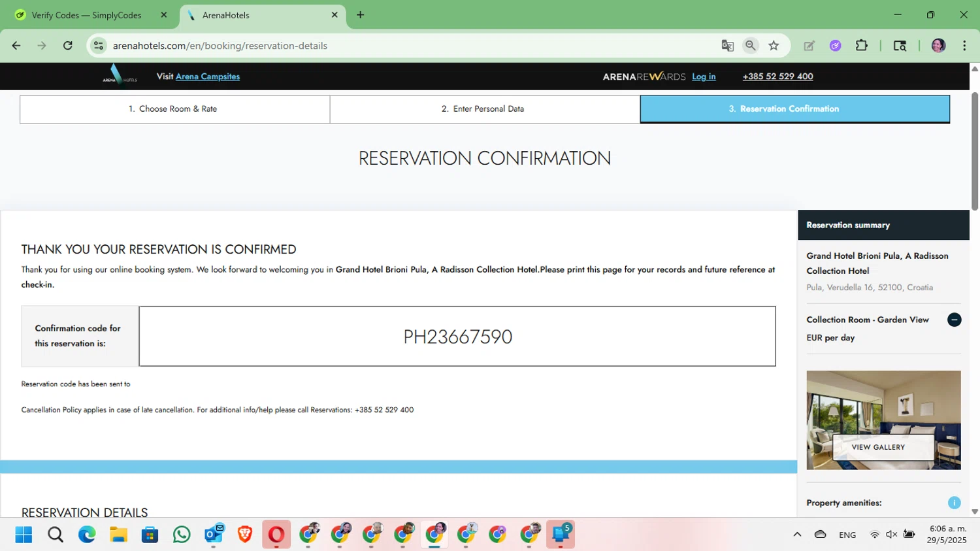Image resolution: width=980 pixels, height=551 pixels.
Task: Close the ArenaHotels tab
Action: tap(335, 15)
